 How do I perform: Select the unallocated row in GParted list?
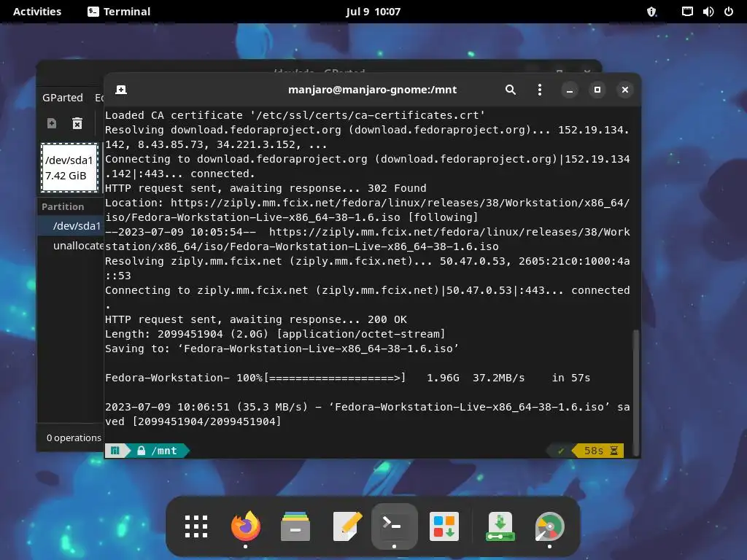(71, 246)
